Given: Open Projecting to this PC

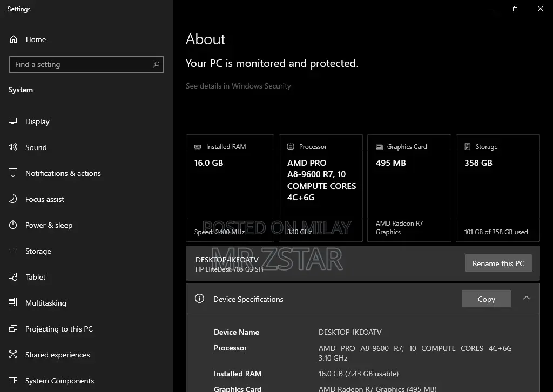Looking at the screenshot, I should (x=59, y=329).
